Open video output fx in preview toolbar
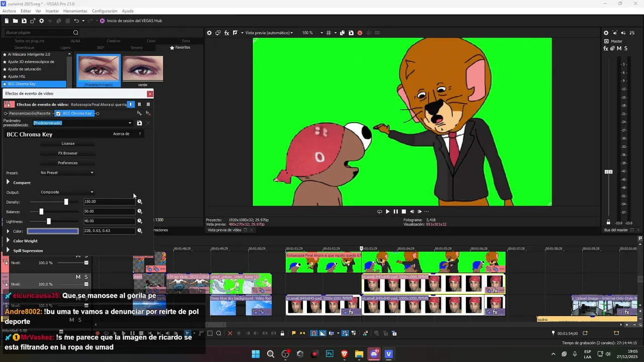The width and height of the screenshot is (644, 362). click(227, 33)
